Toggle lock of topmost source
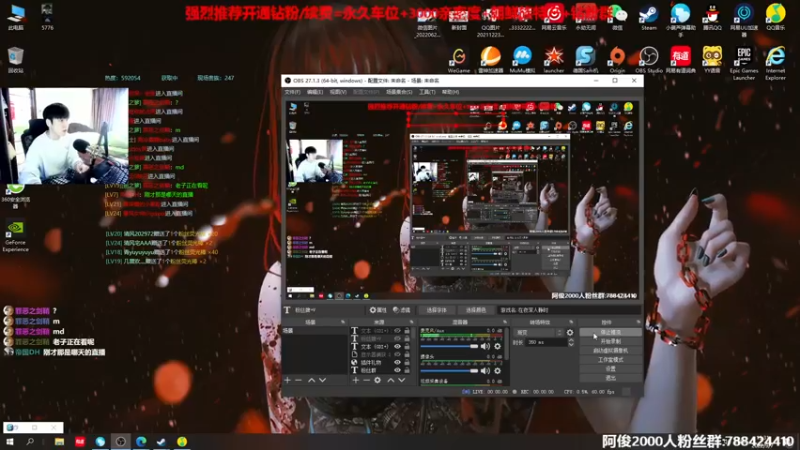Screen dimensions: 800x450 pyautogui.click(x=407, y=331)
